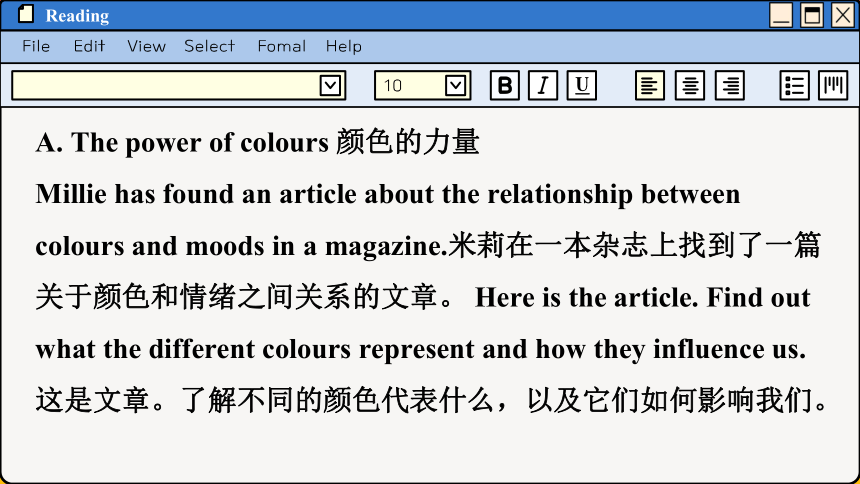Click the Chinese heading 颜色的力量
Viewport: 860px width, 484px height.
tap(408, 142)
